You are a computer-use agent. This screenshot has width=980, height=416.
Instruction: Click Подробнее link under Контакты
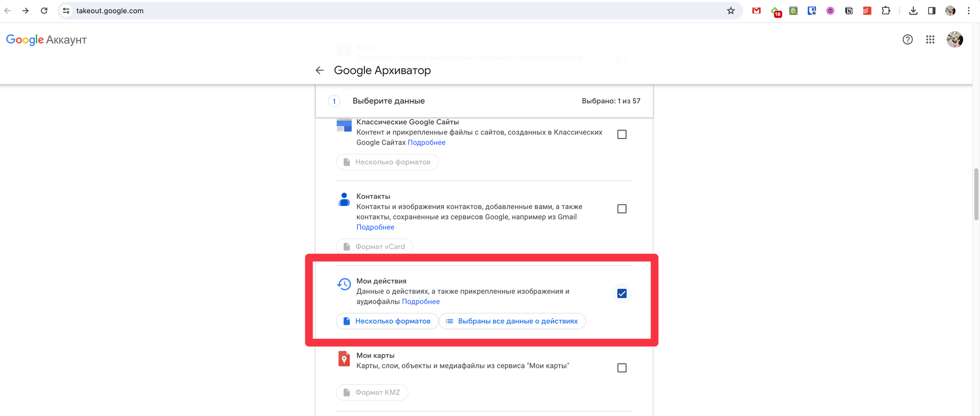[x=375, y=227]
